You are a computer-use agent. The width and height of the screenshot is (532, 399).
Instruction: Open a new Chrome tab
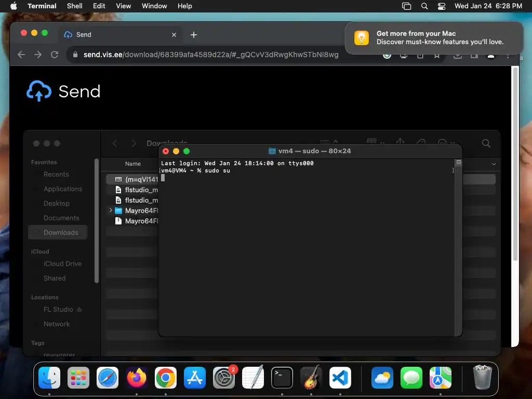193,35
